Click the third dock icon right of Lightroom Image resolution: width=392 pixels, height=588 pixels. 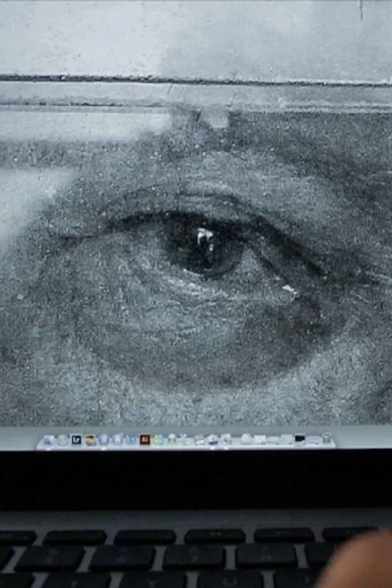click(x=118, y=440)
